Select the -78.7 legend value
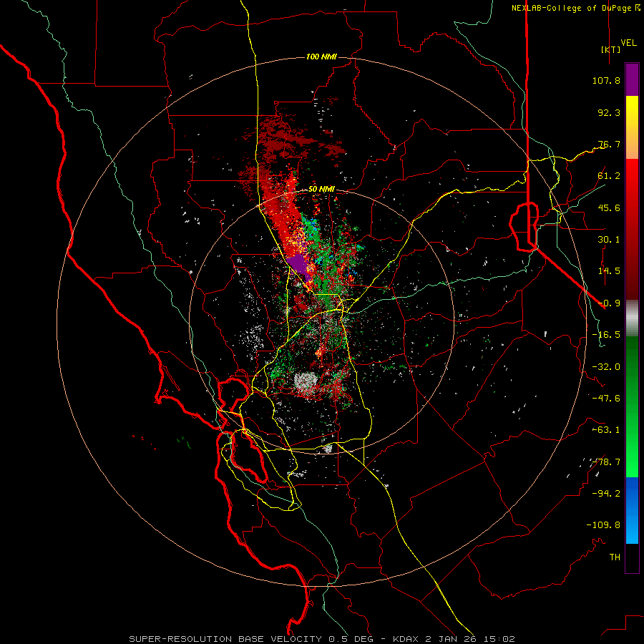 pyautogui.click(x=606, y=462)
